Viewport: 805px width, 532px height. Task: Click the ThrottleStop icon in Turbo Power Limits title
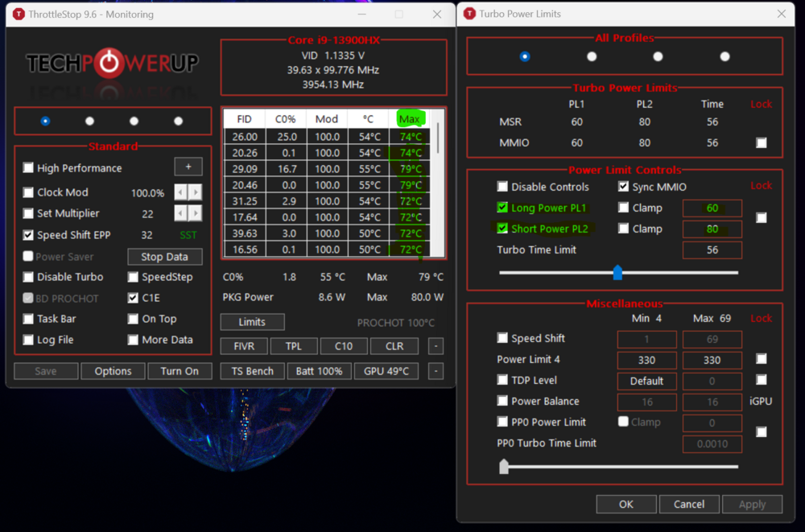[x=469, y=14]
